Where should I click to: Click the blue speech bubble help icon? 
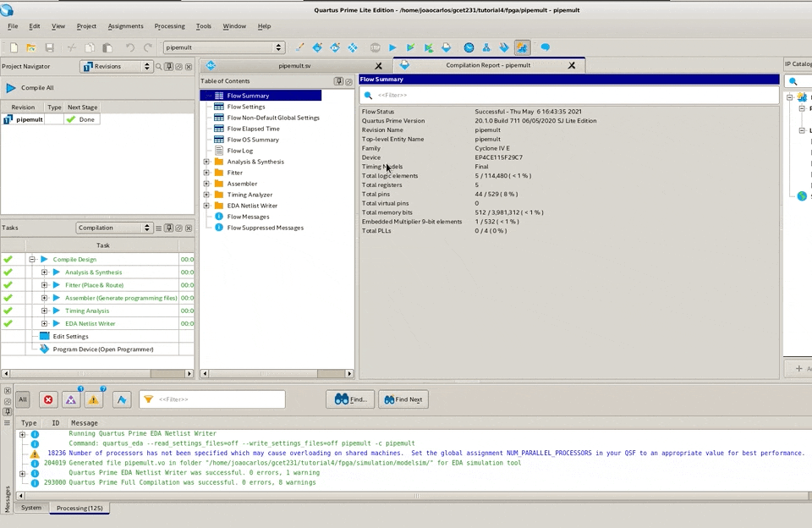click(546, 47)
